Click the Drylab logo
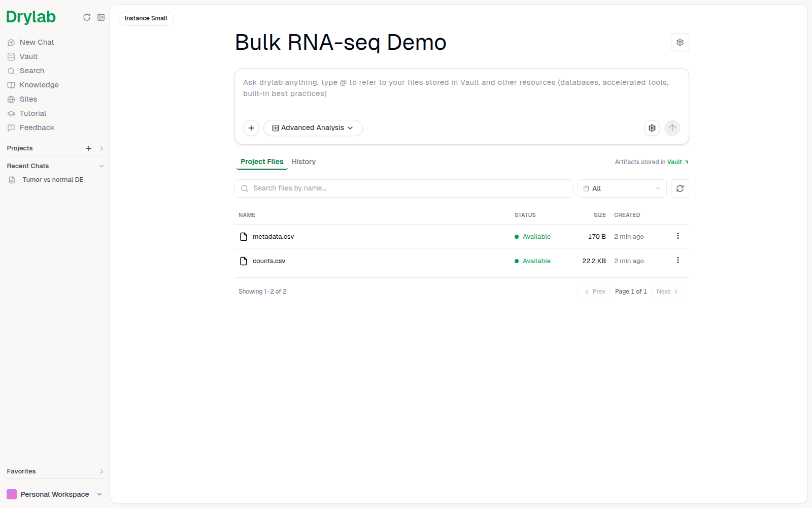The height and width of the screenshot is (508, 812). point(31,17)
